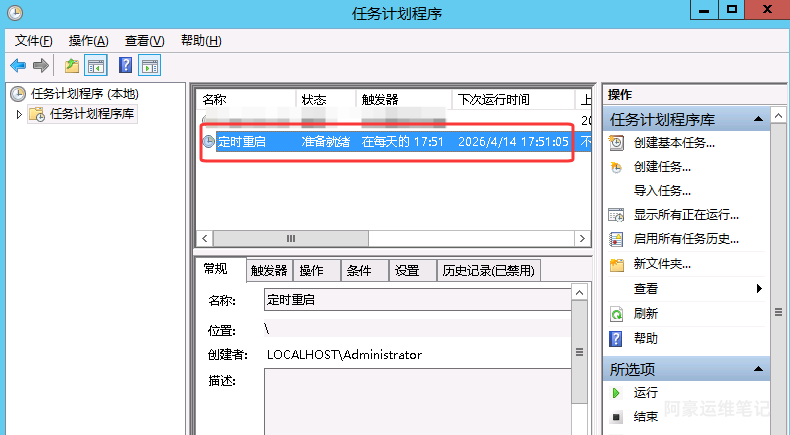Click 创建任务 in the actions pane
This screenshot has height=435, width=790.
(x=661, y=167)
